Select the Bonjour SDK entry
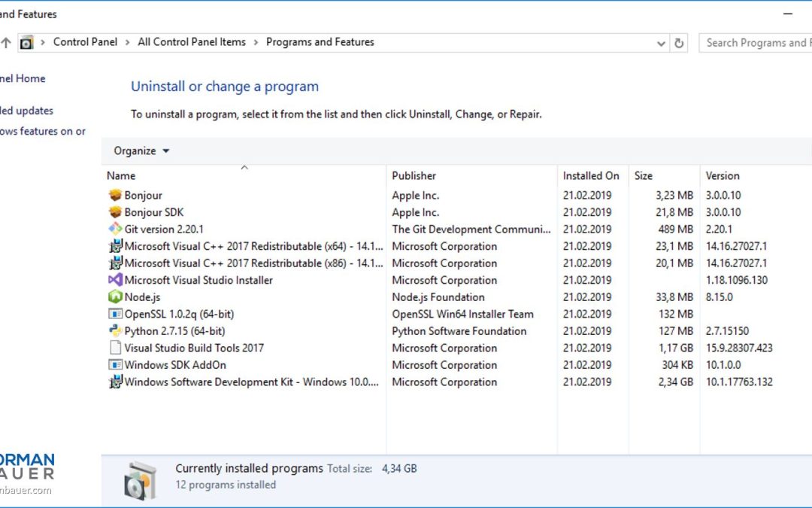 pyautogui.click(x=154, y=212)
